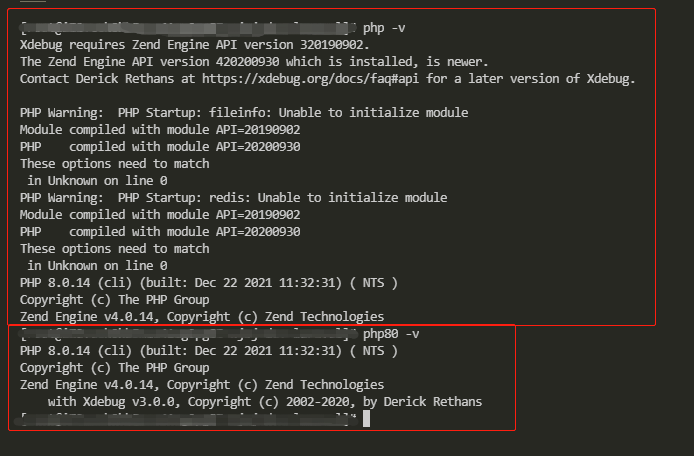Click the 'php80 -v' command text
The width and height of the screenshot is (694, 456).
391,334
